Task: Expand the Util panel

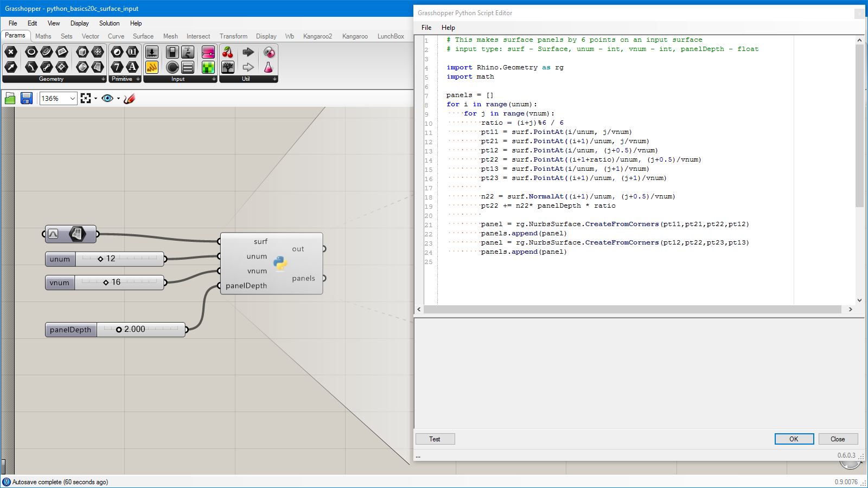Action: pos(275,79)
